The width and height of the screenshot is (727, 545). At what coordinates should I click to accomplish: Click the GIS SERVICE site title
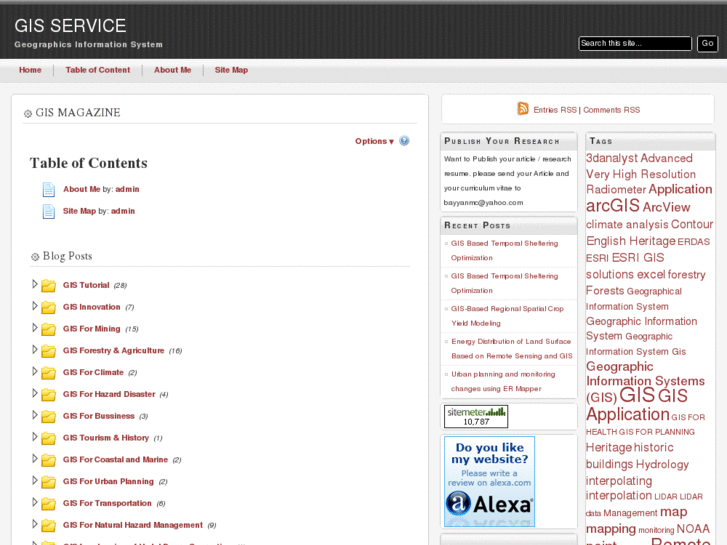(x=70, y=26)
